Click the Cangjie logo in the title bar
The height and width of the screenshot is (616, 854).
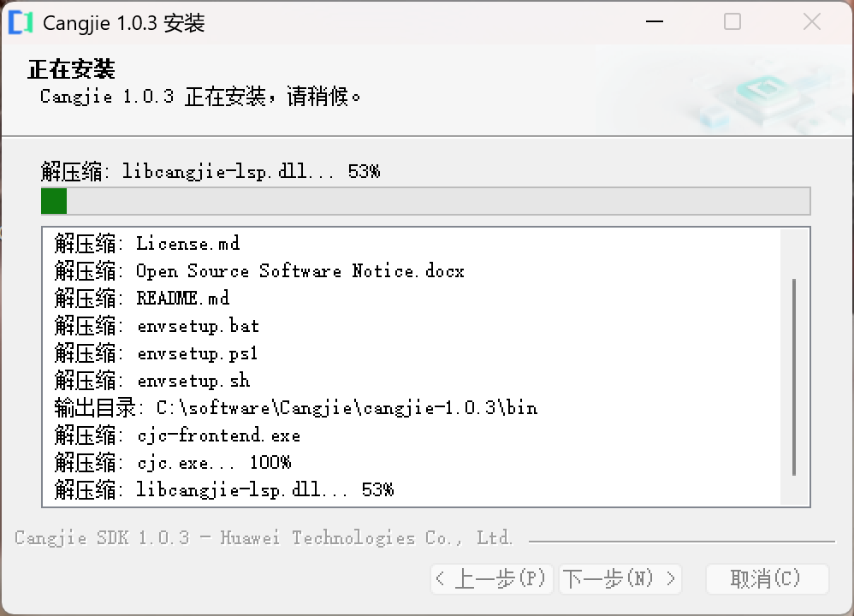[19, 21]
